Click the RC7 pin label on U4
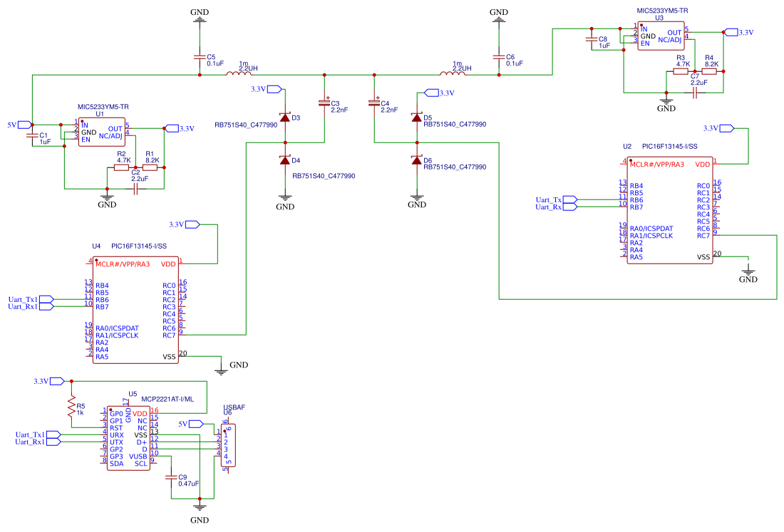This screenshot has height=532, width=784. (x=169, y=335)
